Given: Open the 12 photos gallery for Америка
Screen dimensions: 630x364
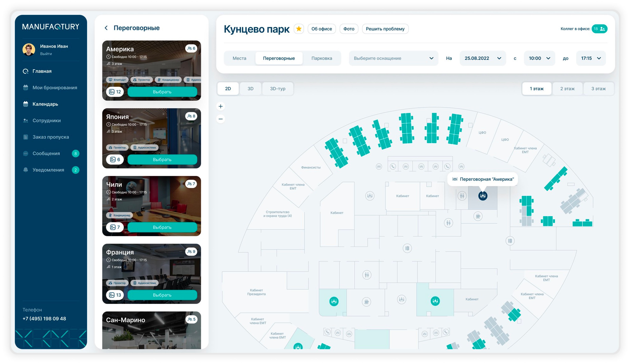Looking at the screenshot, I should click(x=115, y=92).
